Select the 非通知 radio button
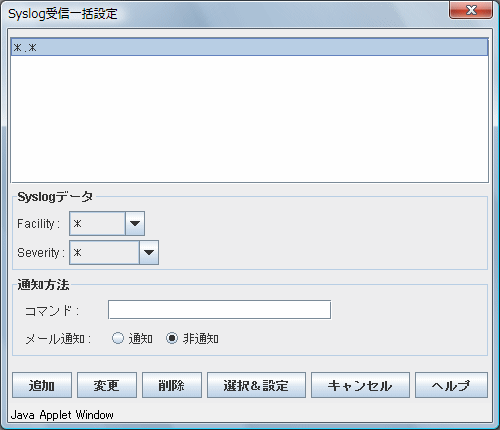This screenshot has width=500, height=430. [x=172, y=338]
